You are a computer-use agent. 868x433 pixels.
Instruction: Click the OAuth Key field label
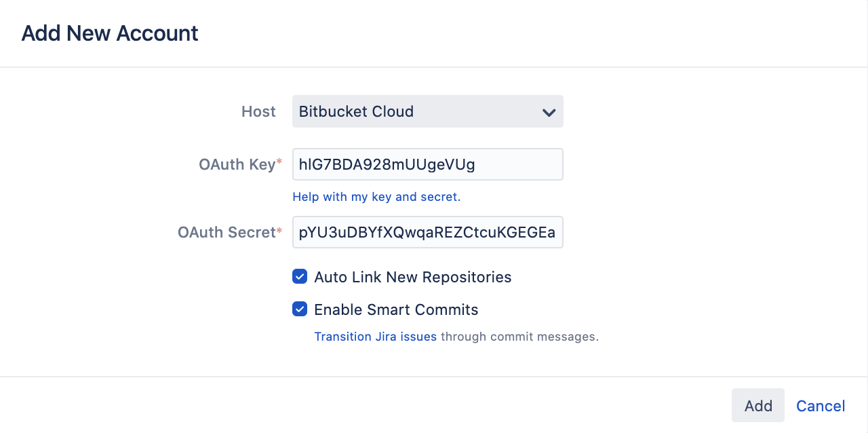point(237,164)
